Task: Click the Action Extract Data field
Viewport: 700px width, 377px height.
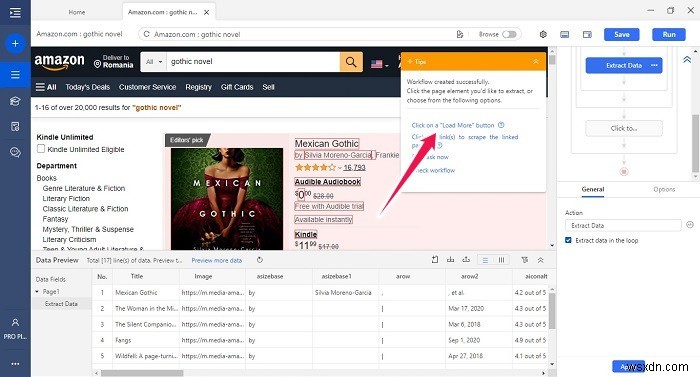Action: click(x=623, y=225)
